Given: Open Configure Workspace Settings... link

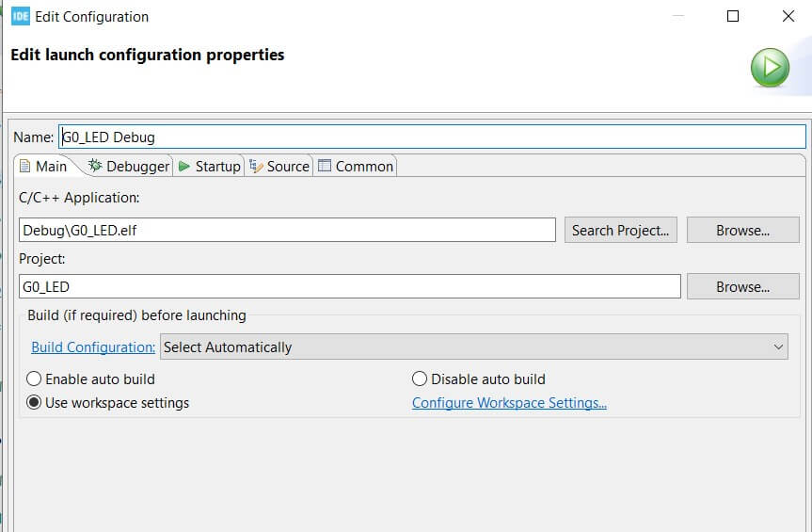Looking at the screenshot, I should tap(509, 403).
